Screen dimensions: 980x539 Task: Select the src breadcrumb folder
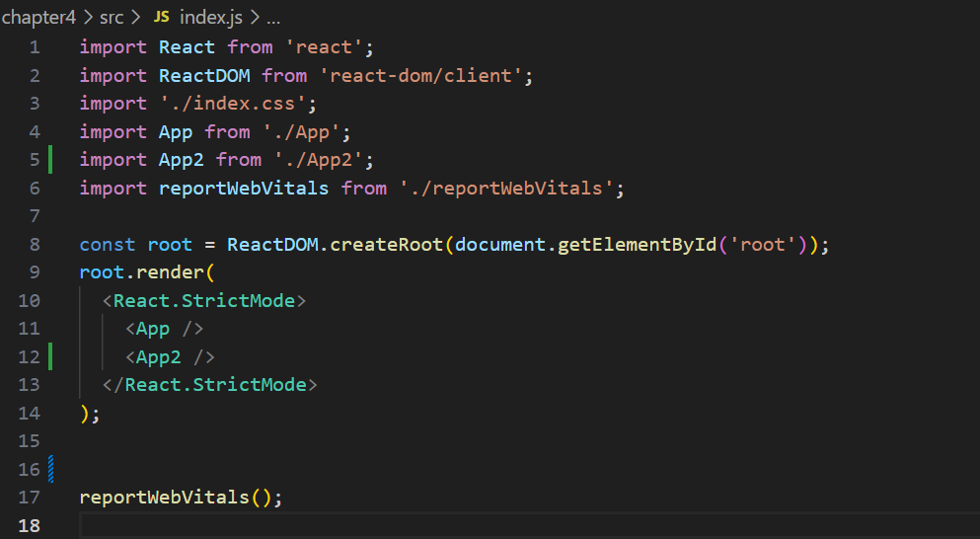(x=112, y=18)
